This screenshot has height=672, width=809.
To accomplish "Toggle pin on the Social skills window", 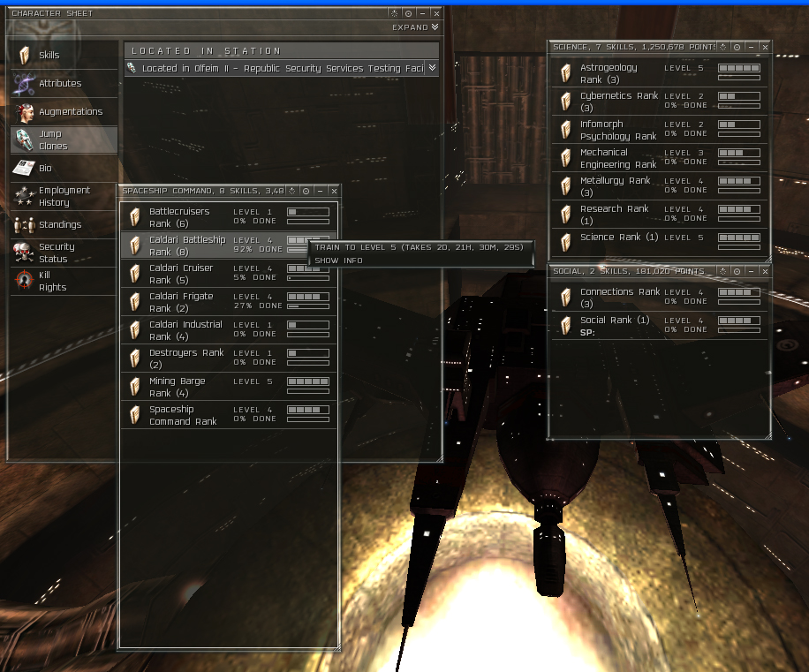I will [737, 271].
